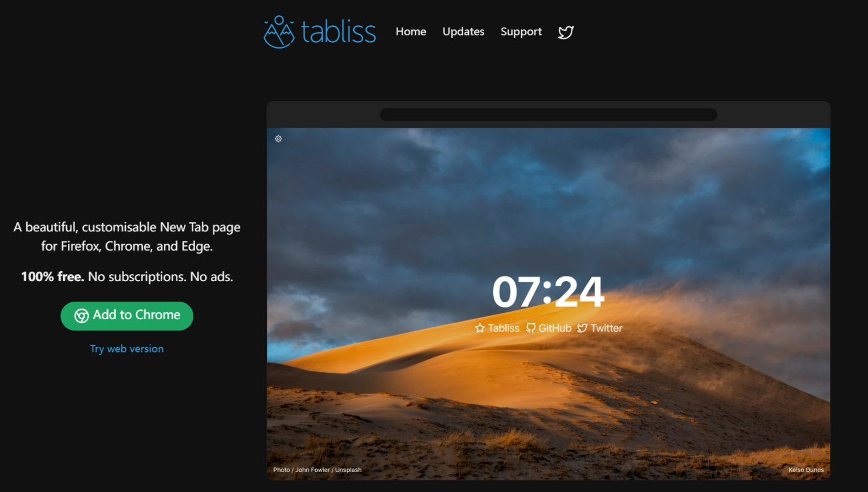This screenshot has height=492, width=868.
Task: Click the Twitter bird icon under the clock
Action: tap(582, 328)
